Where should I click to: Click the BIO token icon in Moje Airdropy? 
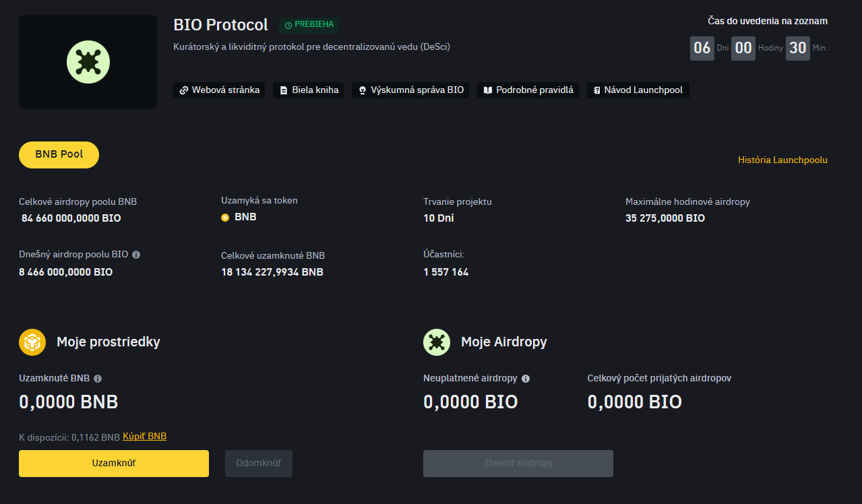pyautogui.click(x=437, y=342)
